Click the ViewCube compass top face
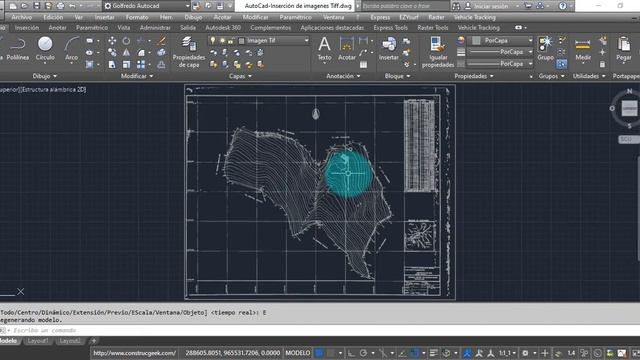640x360 pixels. point(629,109)
